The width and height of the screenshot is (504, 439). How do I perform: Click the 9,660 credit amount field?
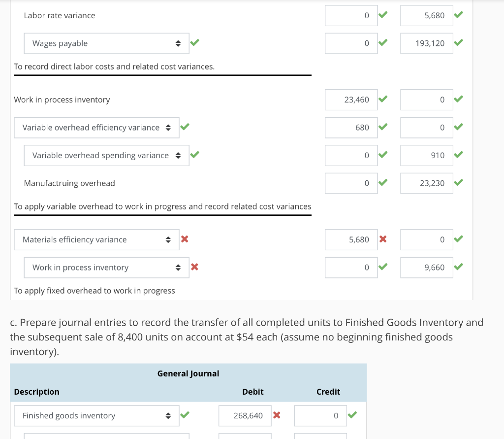pos(427,267)
